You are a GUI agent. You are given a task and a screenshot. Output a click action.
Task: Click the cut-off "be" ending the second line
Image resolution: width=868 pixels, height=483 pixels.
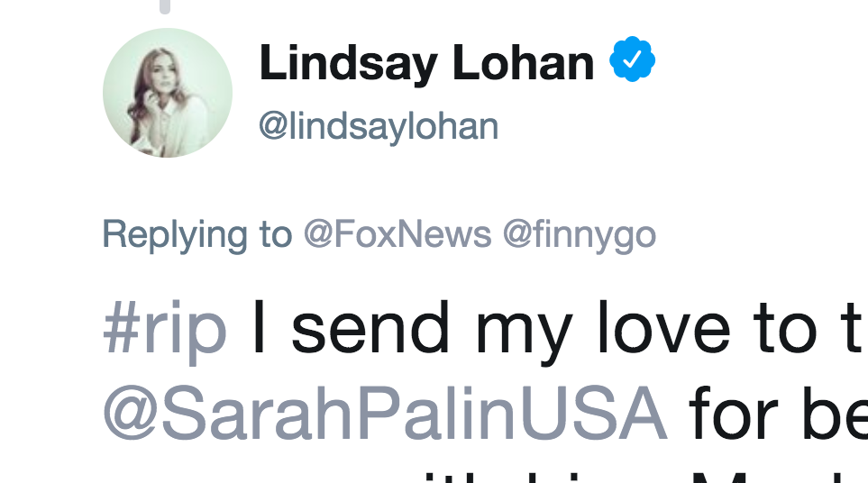(x=834, y=414)
